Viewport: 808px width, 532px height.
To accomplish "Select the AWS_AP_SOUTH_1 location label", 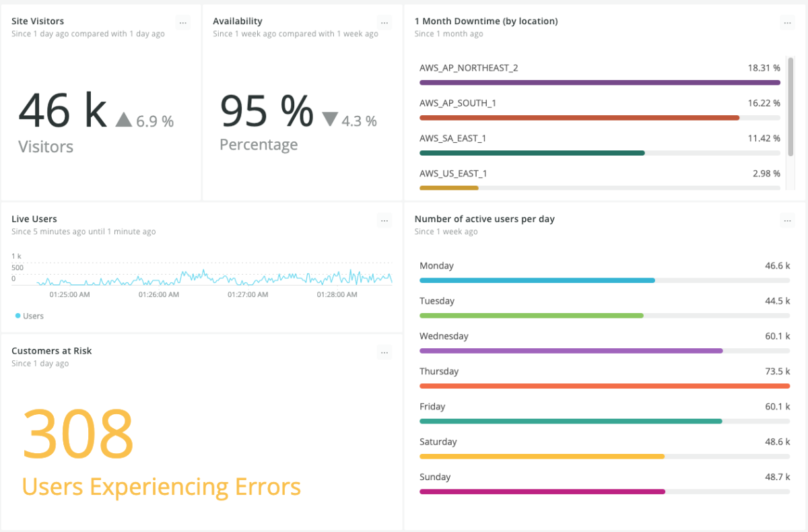I will (x=458, y=103).
